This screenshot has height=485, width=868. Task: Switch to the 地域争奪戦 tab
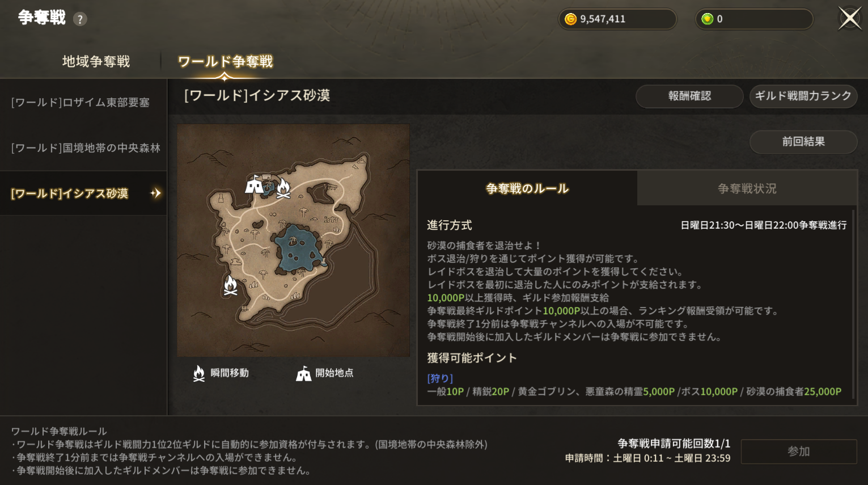96,61
